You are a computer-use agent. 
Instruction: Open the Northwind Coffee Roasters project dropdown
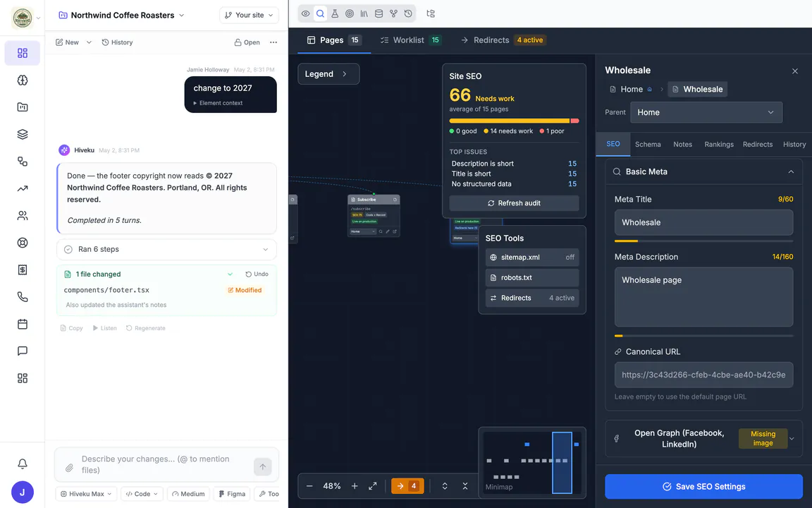pyautogui.click(x=122, y=15)
